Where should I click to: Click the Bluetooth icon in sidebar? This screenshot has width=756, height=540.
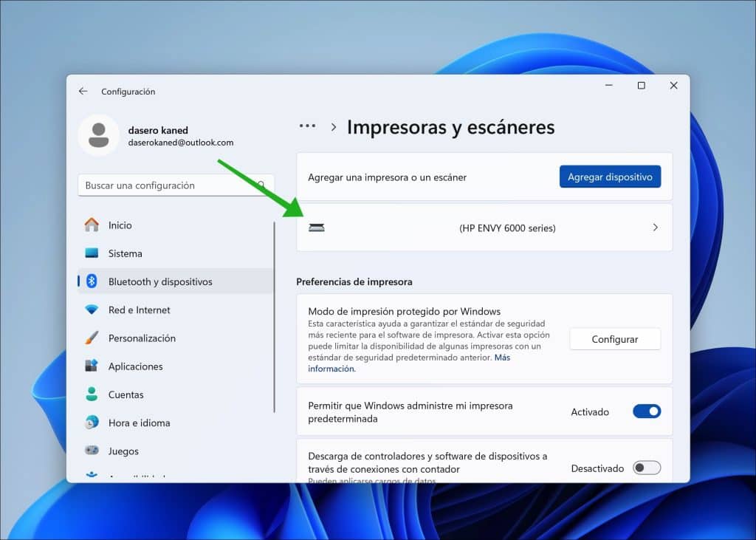92,281
